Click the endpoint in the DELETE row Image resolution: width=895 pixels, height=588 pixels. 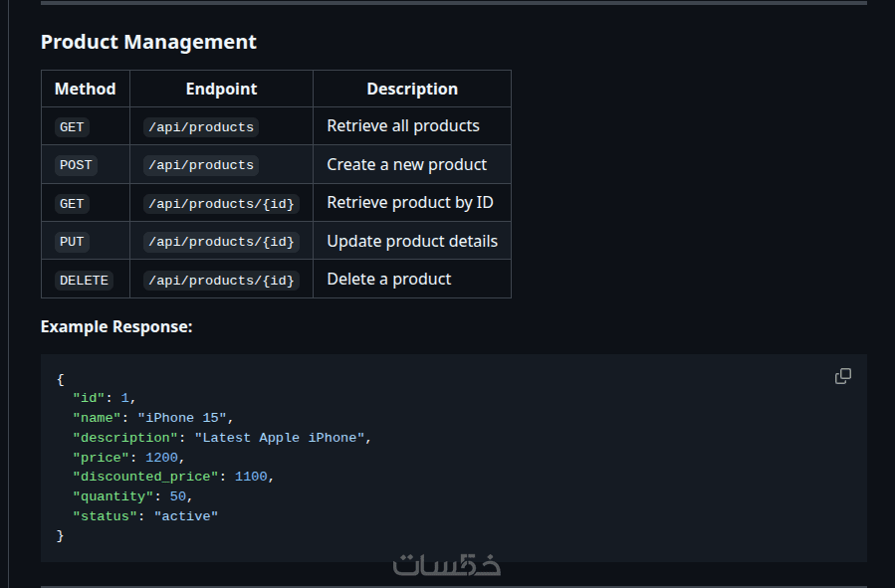[221, 281]
